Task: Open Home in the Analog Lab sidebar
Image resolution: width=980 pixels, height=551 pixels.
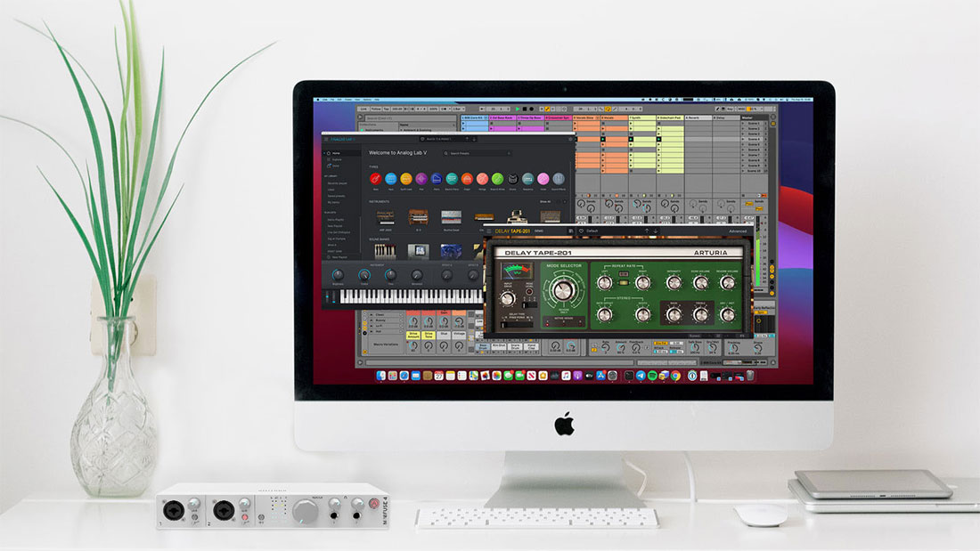Action: [x=334, y=153]
